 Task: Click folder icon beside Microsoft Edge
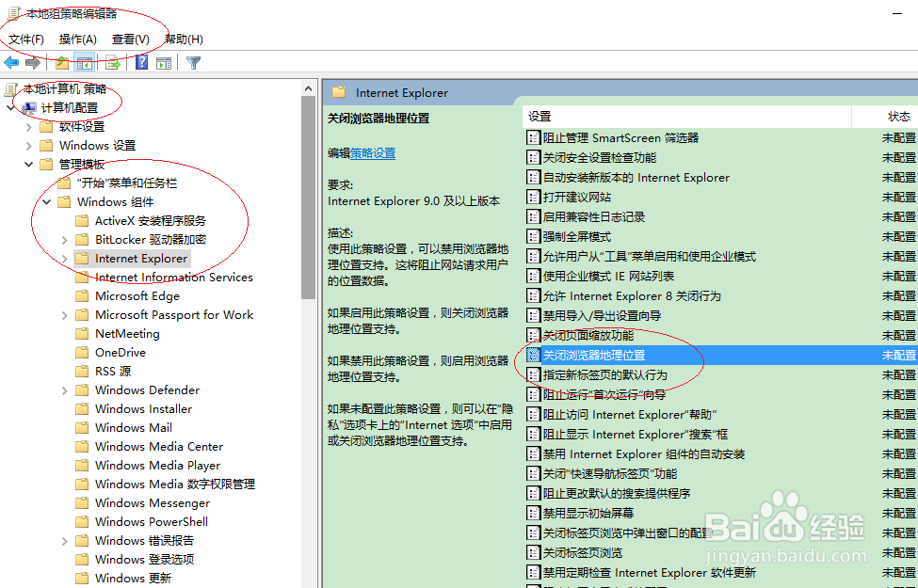82,296
